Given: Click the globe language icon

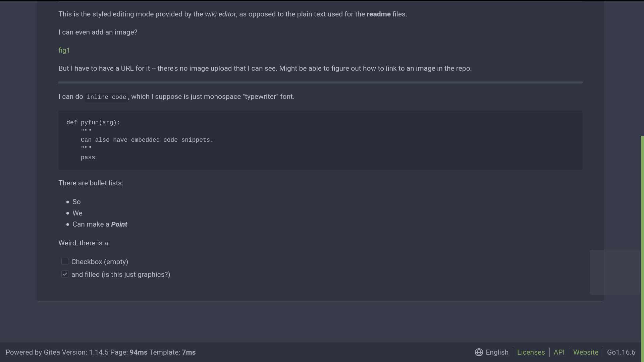Looking at the screenshot, I should [479, 352].
